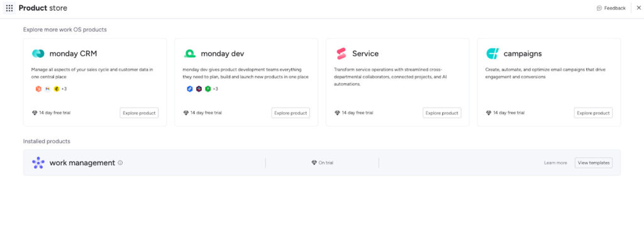Click the campaigns title

coord(523,54)
